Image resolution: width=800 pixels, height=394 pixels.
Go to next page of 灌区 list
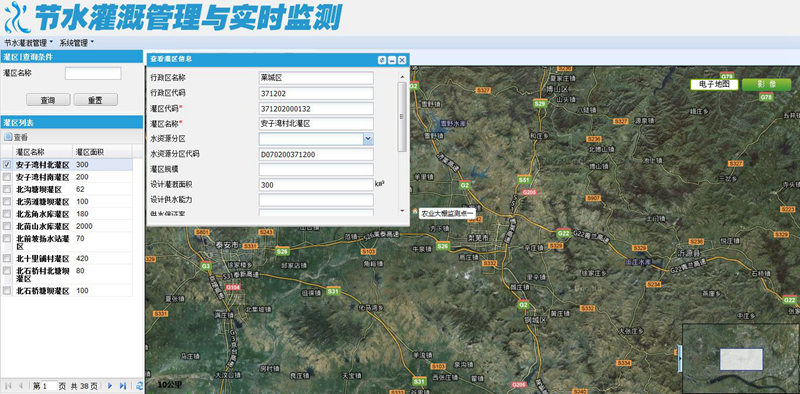(x=109, y=386)
